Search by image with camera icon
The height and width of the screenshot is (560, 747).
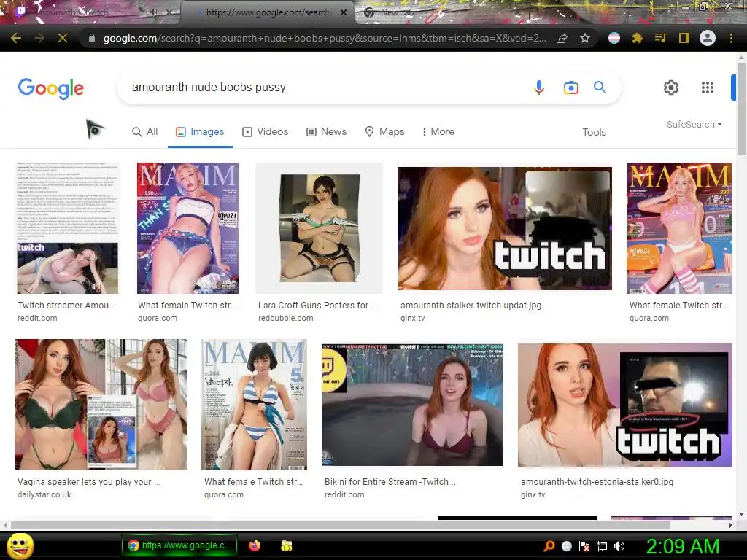pyautogui.click(x=570, y=87)
